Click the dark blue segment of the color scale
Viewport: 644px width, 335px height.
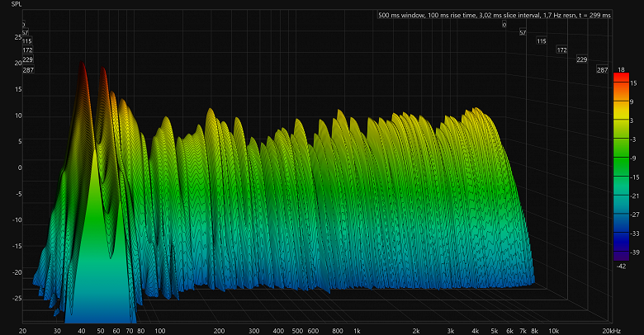click(621, 243)
